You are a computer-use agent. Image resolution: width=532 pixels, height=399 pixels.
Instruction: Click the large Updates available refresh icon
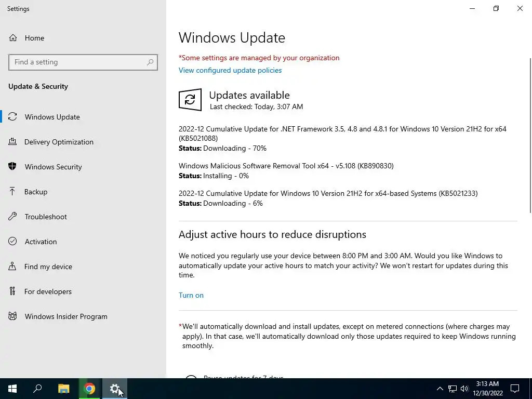(x=190, y=99)
